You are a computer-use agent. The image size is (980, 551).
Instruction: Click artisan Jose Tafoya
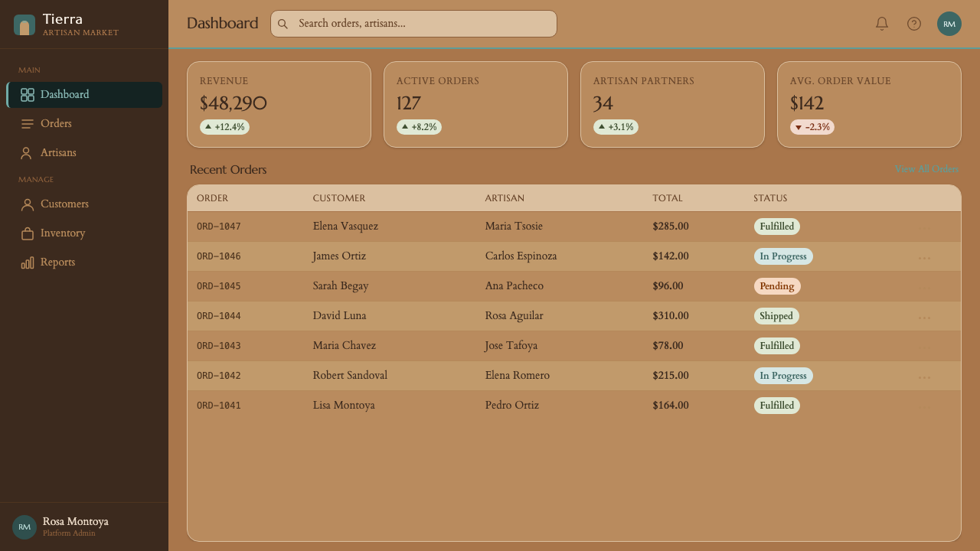click(x=511, y=346)
